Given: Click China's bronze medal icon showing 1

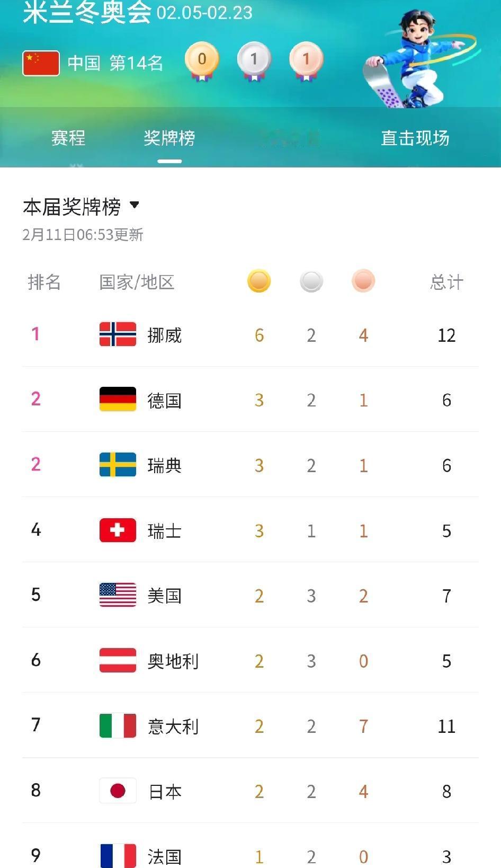Looking at the screenshot, I should click(306, 62).
